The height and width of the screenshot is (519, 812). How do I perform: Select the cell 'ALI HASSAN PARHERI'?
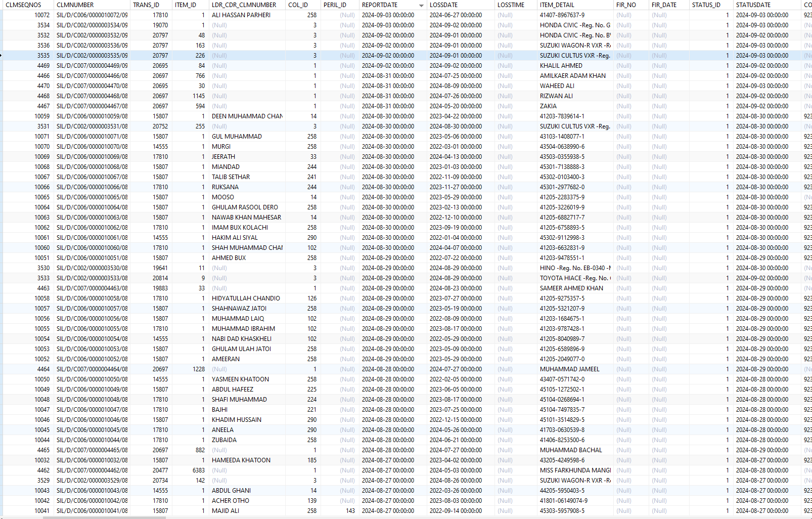pyautogui.click(x=247, y=15)
